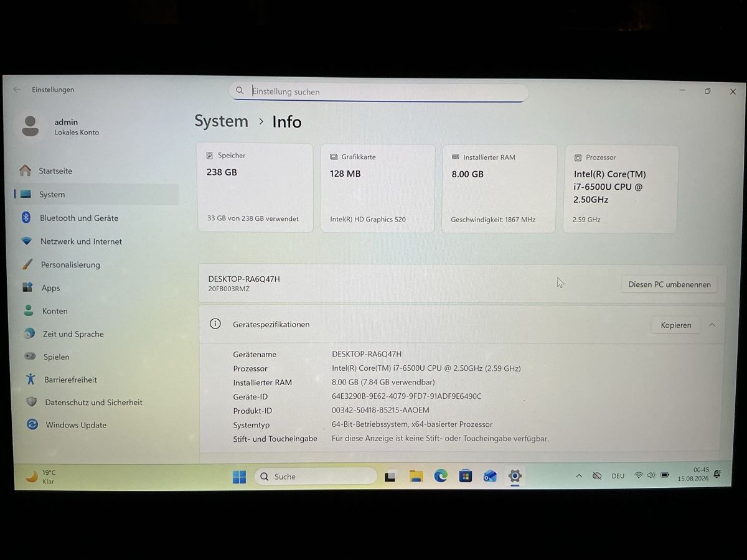Click the crossed-out tray icon beside DEU
This screenshot has height=560, width=747.
coord(597,476)
